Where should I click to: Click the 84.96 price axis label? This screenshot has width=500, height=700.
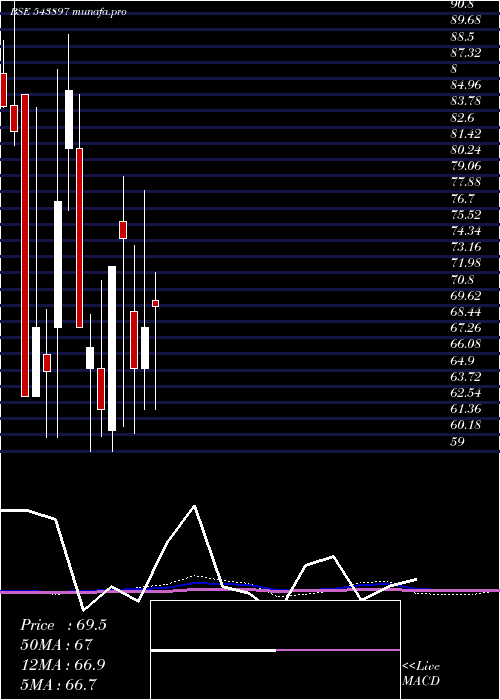466,85
